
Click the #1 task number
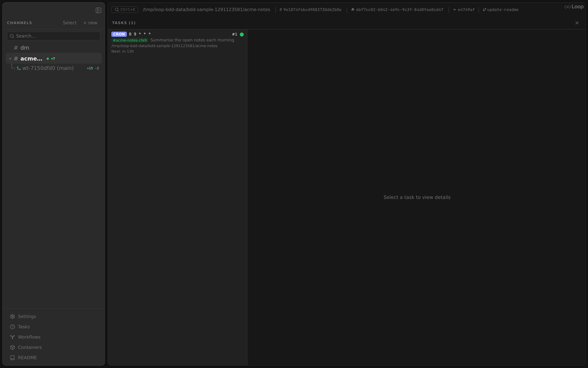coord(234,34)
